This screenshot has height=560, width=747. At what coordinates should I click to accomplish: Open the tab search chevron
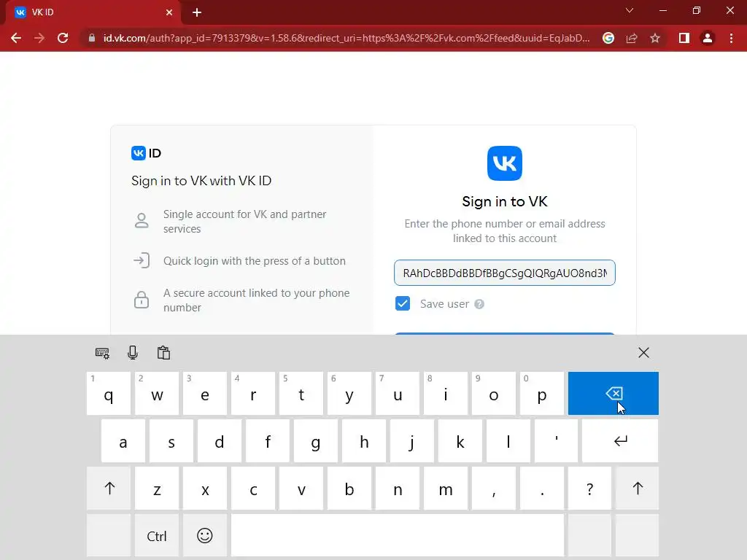(x=630, y=10)
